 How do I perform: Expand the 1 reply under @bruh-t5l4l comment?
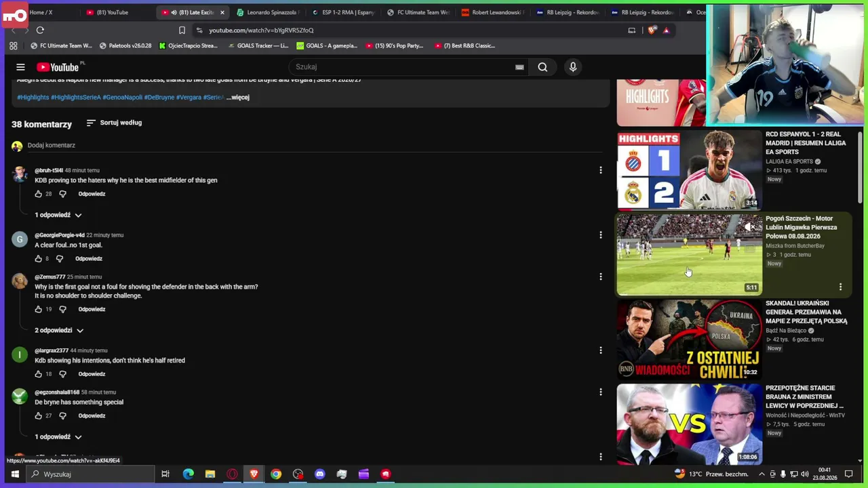pos(58,215)
